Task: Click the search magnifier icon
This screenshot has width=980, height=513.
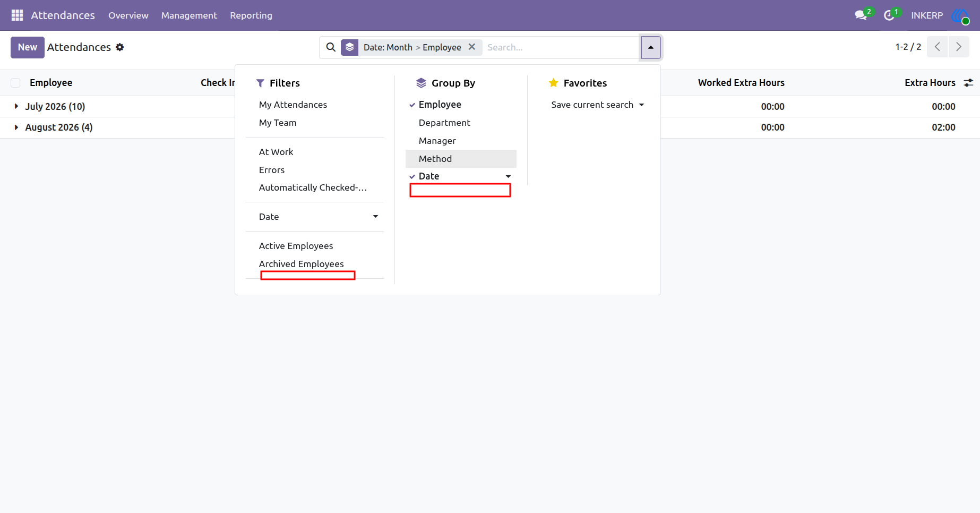Action: pos(331,47)
